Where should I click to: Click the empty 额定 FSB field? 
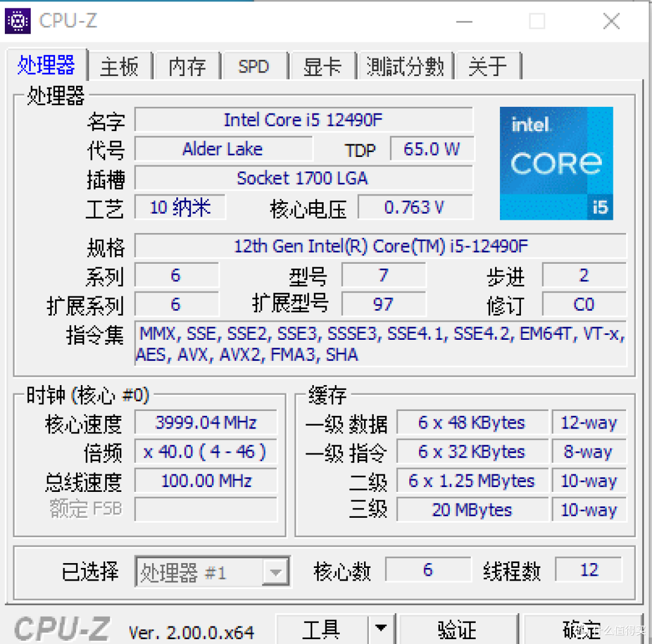[206, 510]
